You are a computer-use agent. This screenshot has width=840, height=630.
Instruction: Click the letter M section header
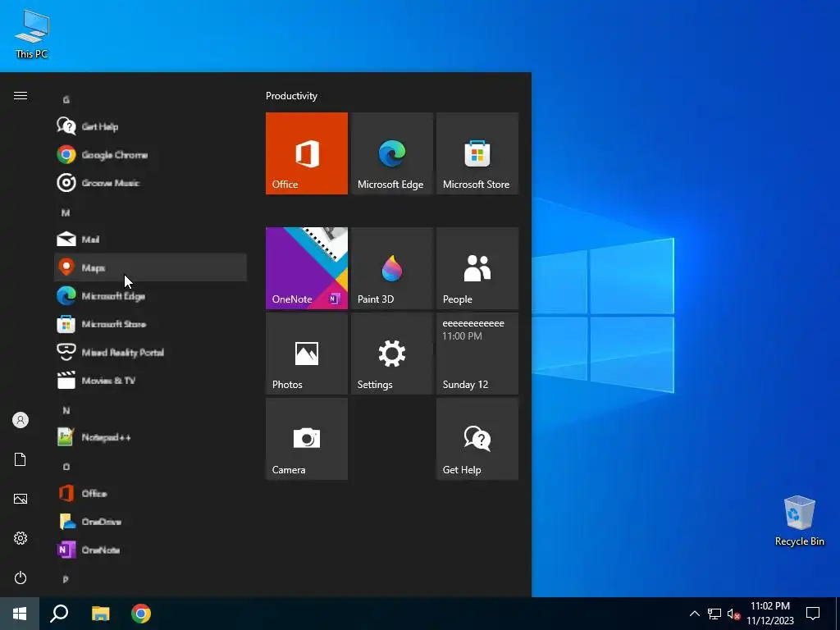pyautogui.click(x=66, y=212)
